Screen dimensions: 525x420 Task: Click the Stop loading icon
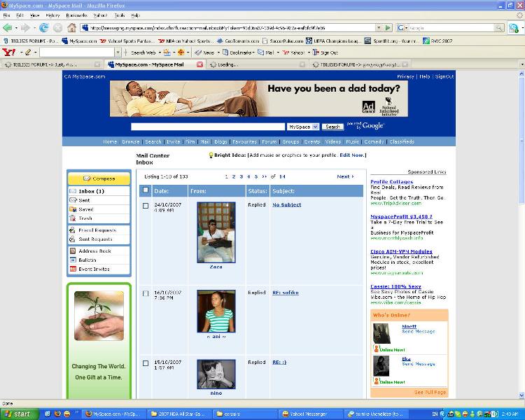click(57, 28)
